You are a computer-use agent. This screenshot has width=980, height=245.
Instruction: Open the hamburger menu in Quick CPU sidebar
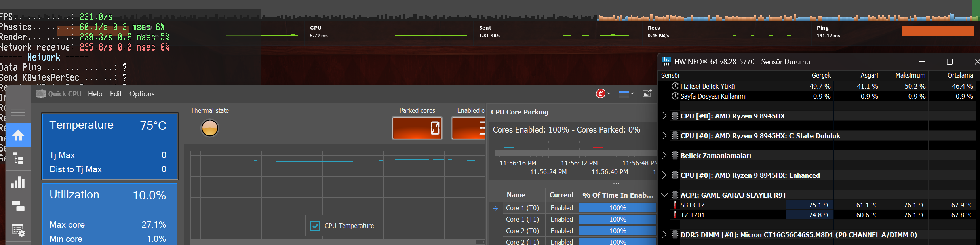coord(18,113)
